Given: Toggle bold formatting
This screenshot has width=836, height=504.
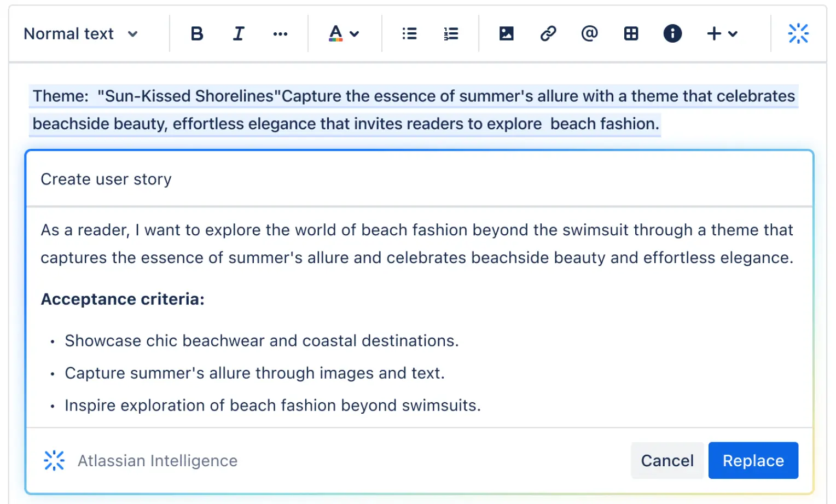Looking at the screenshot, I should [x=197, y=34].
